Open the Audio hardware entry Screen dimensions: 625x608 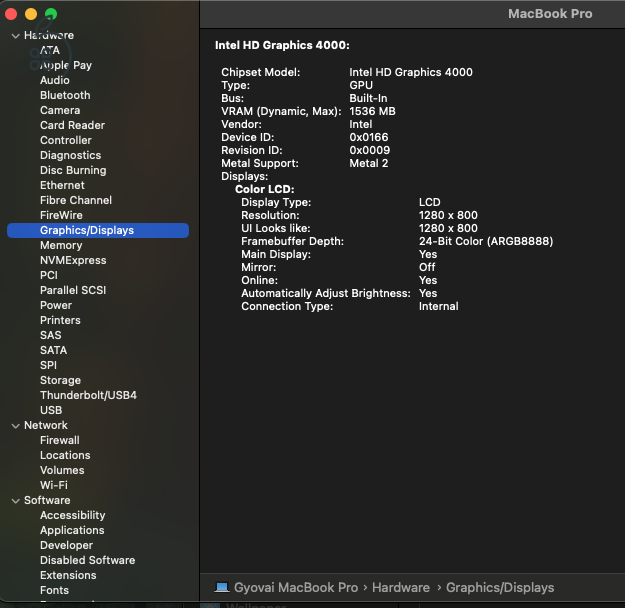click(x=55, y=80)
